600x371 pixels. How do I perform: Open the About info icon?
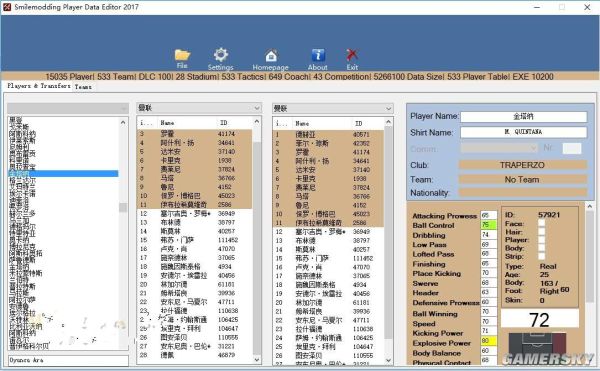318,55
